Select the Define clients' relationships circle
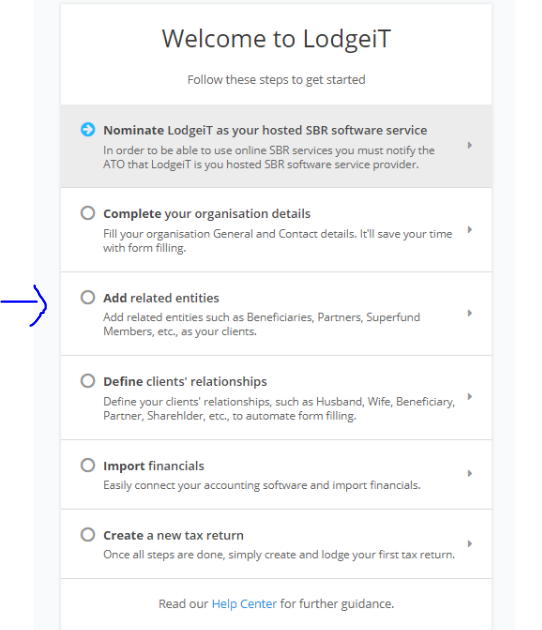Viewport: 542px width, 630px height. point(88,380)
